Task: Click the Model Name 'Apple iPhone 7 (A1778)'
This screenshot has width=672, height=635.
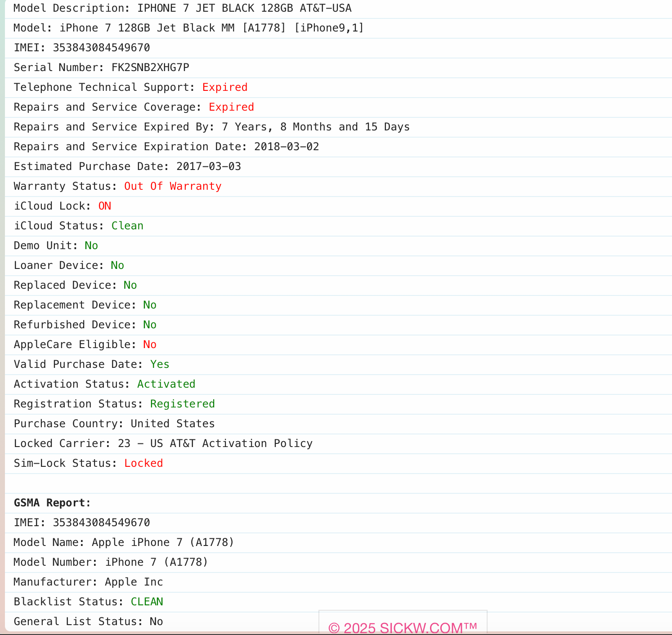Action: 163,542
